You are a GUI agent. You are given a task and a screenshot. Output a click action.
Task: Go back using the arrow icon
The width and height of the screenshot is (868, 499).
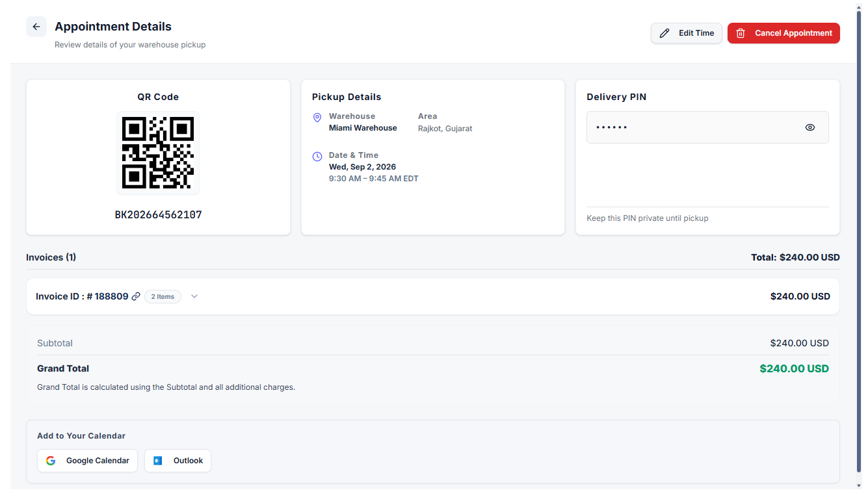coord(36,27)
